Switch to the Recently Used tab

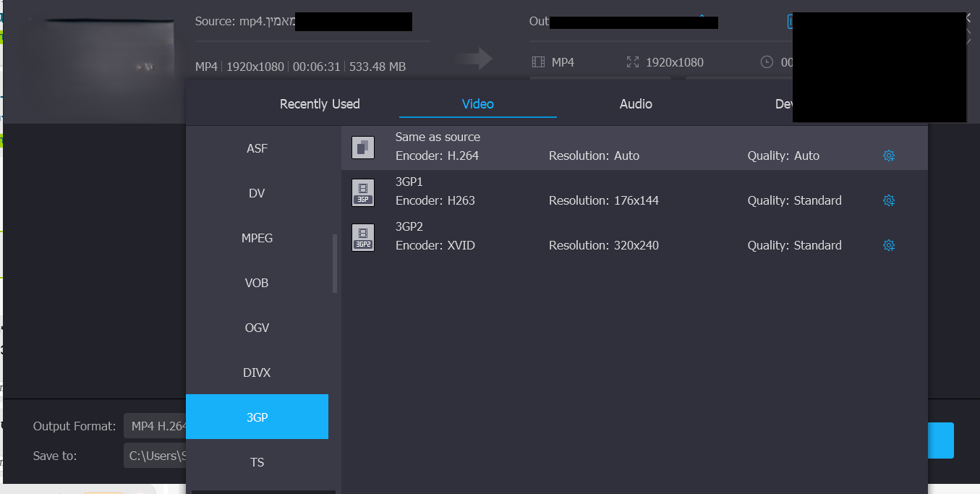coord(320,104)
